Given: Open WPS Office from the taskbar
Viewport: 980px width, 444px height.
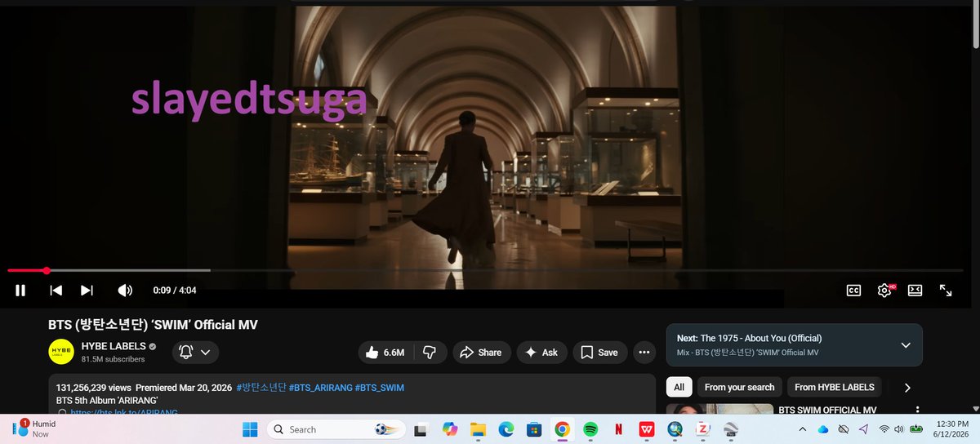Looking at the screenshot, I should pos(647,429).
